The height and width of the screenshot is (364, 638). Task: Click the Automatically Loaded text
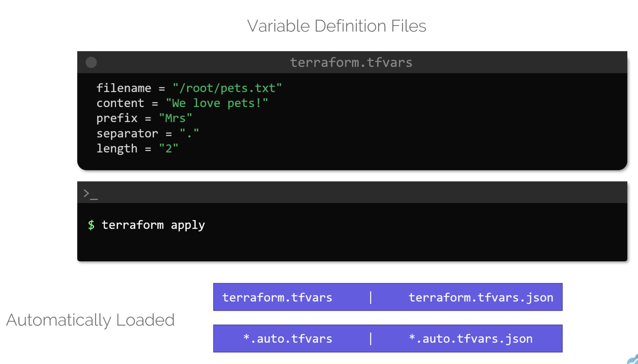click(90, 320)
